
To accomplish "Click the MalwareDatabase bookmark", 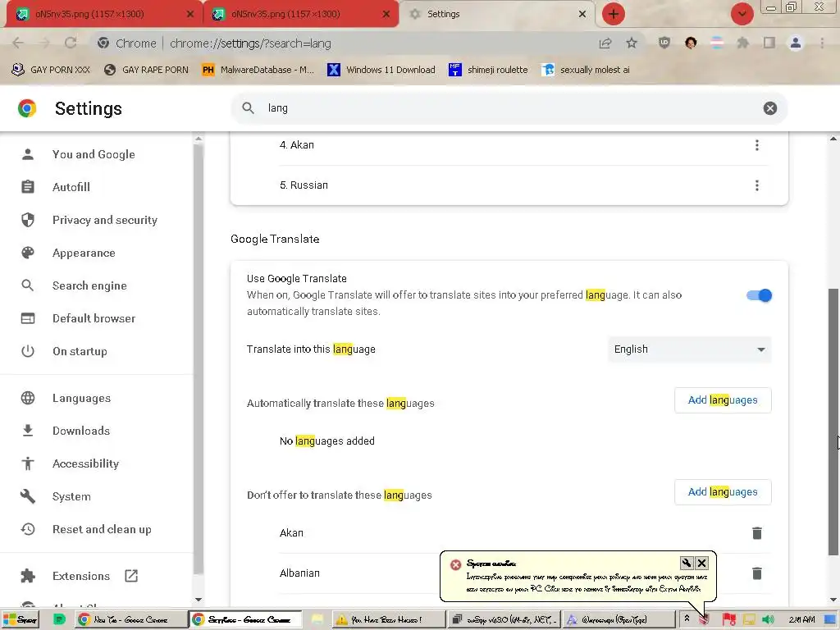I will (258, 70).
